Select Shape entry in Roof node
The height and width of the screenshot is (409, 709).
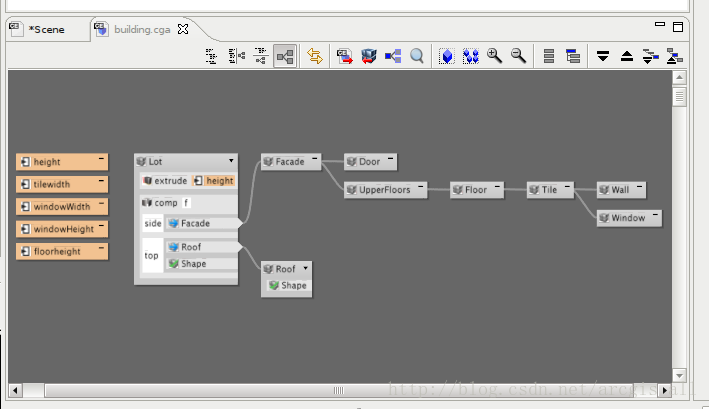pyautogui.click(x=288, y=286)
